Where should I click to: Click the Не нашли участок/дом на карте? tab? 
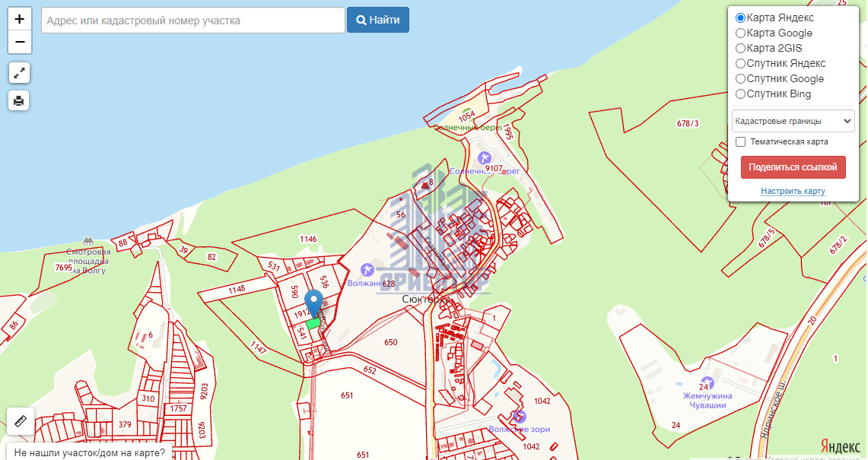tap(89, 452)
